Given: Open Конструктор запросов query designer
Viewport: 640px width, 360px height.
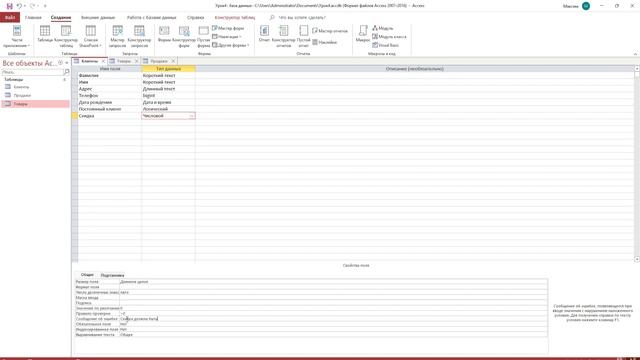Looking at the screenshot, I should [139, 36].
